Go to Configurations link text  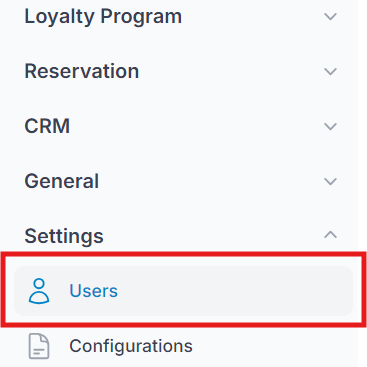(x=131, y=346)
